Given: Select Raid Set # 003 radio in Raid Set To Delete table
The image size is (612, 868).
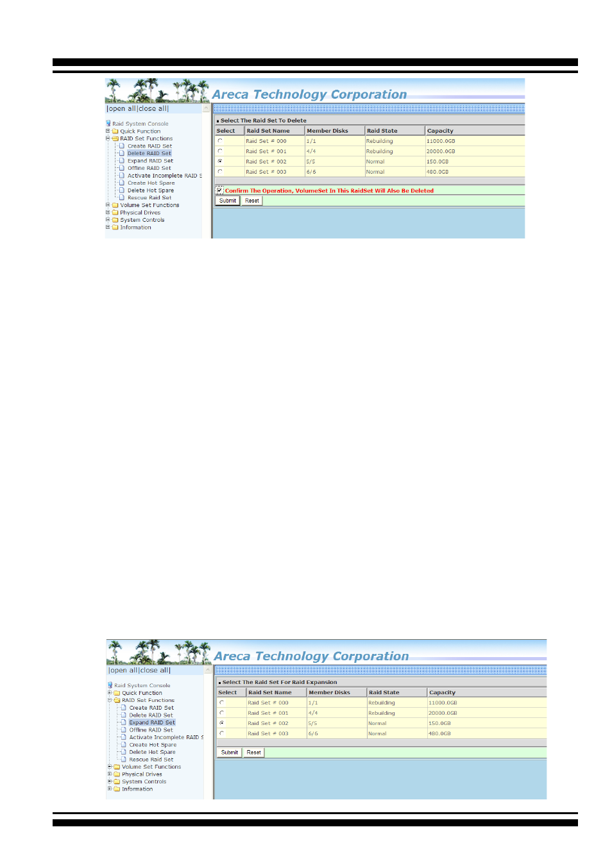Looking at the screenshot, I should 220,172.
